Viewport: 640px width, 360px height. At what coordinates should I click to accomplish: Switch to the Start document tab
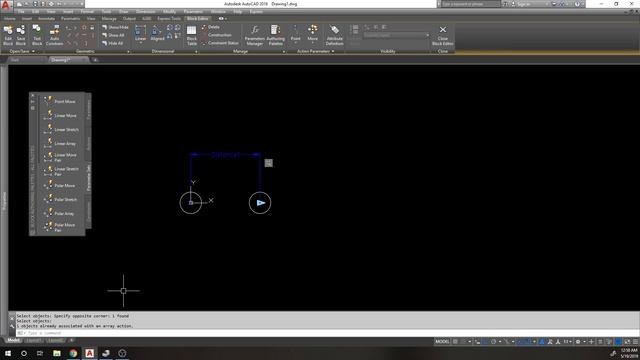click(15, 60)
